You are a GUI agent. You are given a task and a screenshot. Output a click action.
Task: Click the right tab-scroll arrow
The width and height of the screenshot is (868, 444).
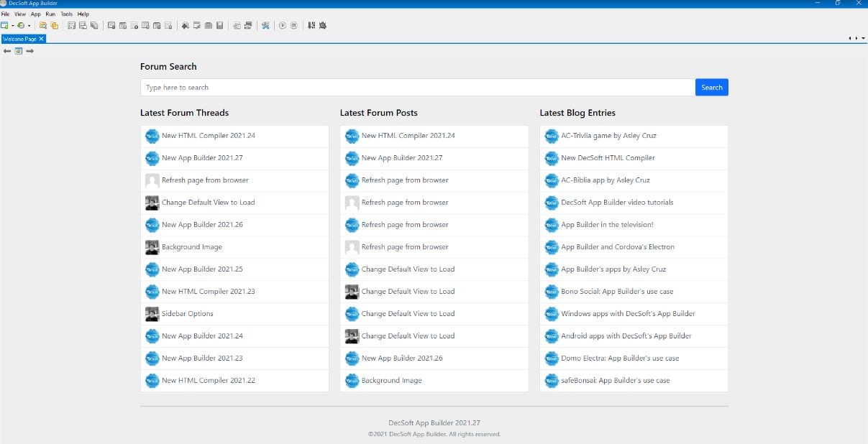pyautogui.click(x=856, y=39)
